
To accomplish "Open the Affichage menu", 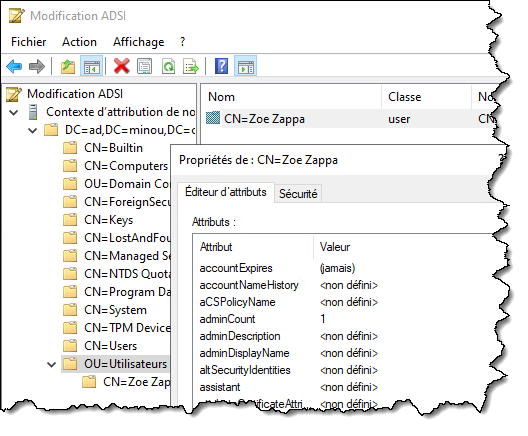I will tap(139, 42).
